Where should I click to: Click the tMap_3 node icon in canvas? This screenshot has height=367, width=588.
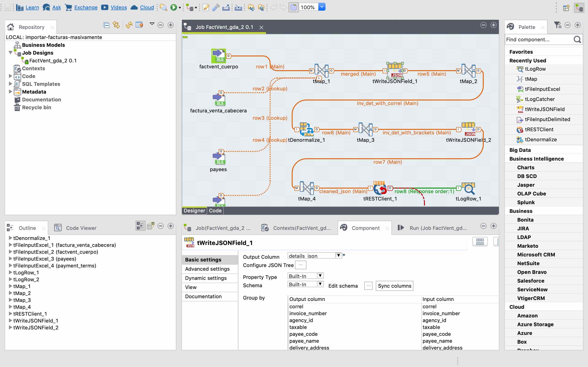point(366,130)
